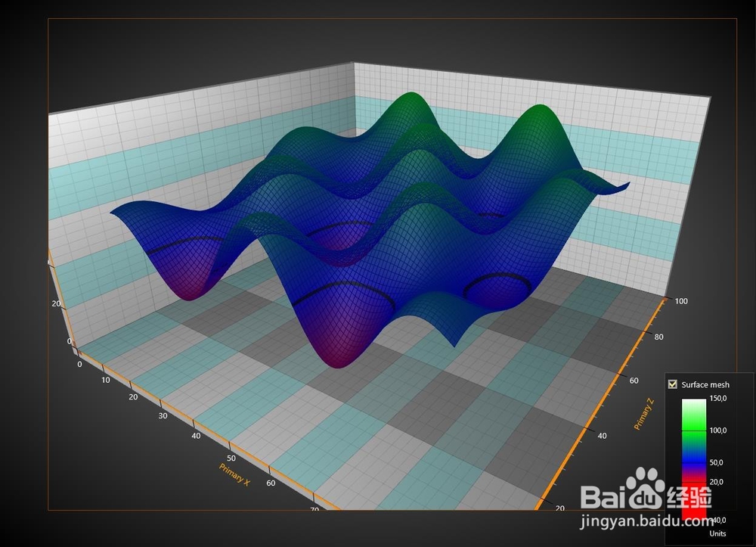Image resolution: width=756 pixels, height=547 pixels.
Task: Select the '20,0' legend value
Action: 716,482
